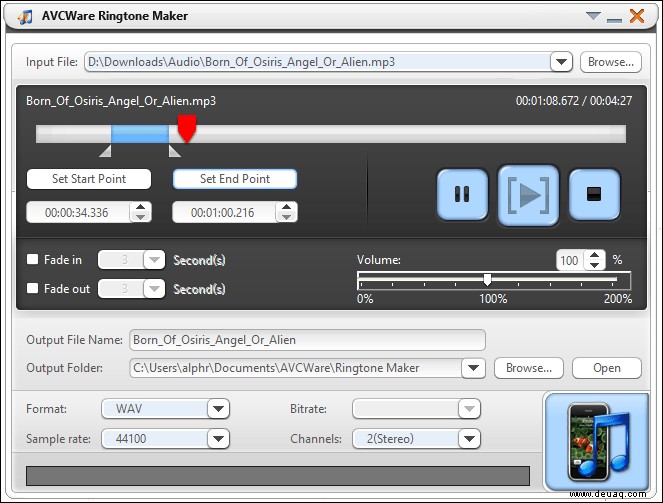Enable the Fade out checkbox
Screen dimensions: 663x503
[33, 288]
